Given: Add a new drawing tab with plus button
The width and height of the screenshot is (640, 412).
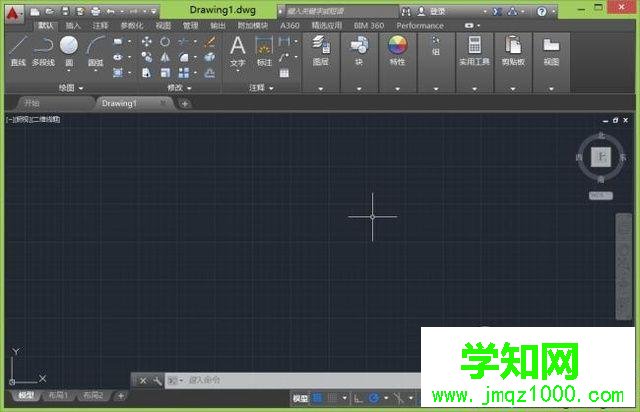Looking at the screenshot, I should tap(184, 104).
